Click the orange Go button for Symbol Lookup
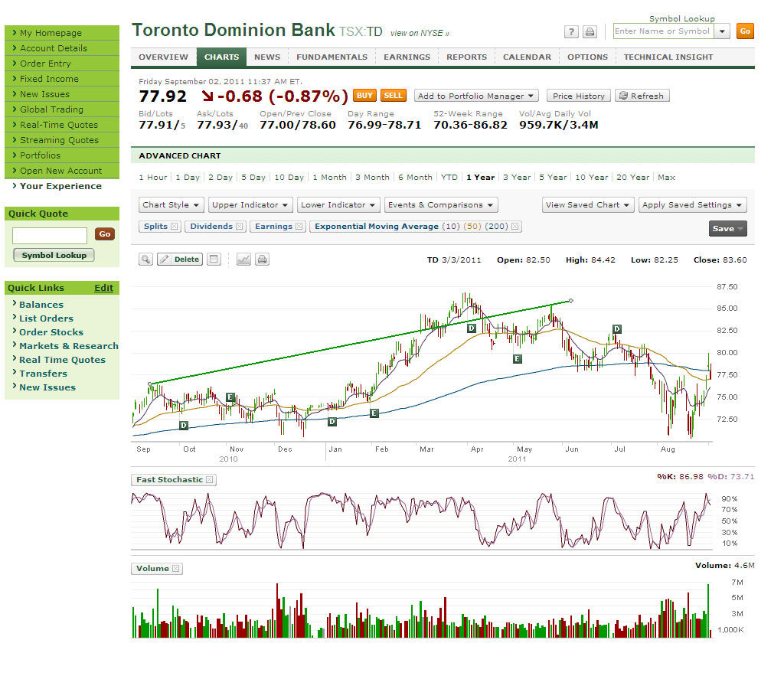Image resolution: width=784 pixels, height=689 pixels. coord(745,31)
